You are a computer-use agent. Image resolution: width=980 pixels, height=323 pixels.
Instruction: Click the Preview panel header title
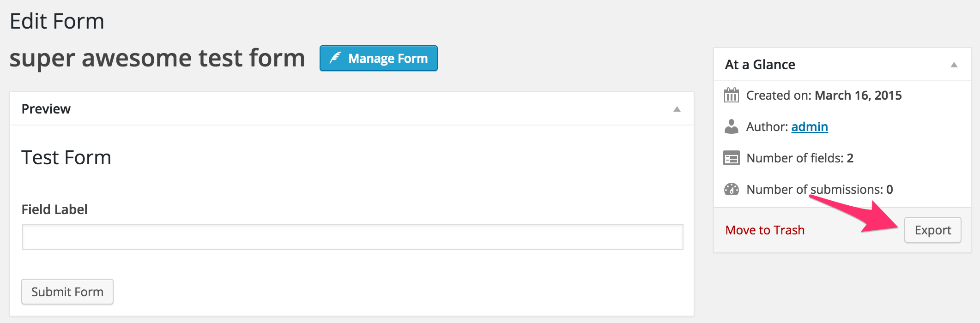(46, 109)
